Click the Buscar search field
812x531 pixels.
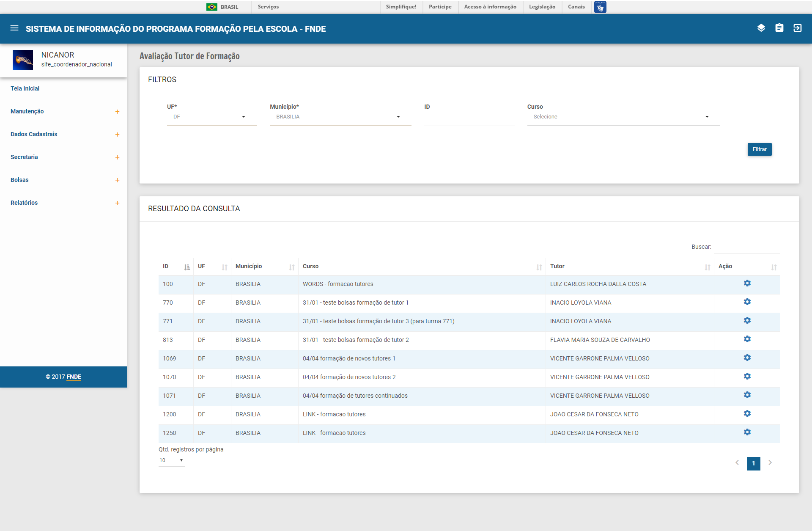coord(746,247)
